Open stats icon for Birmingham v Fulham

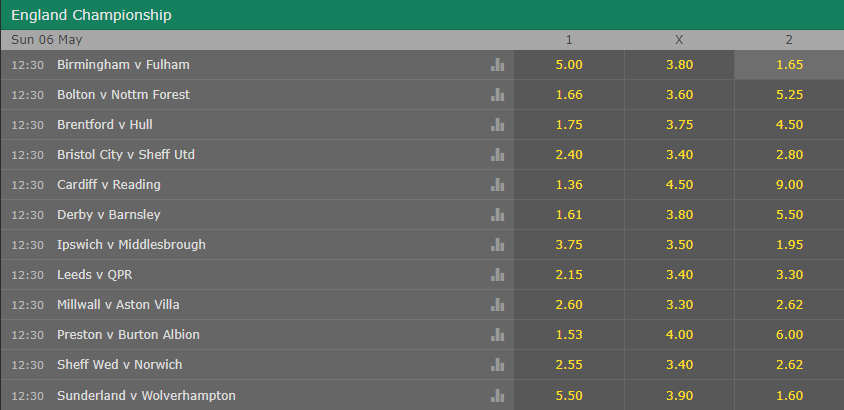497,65
